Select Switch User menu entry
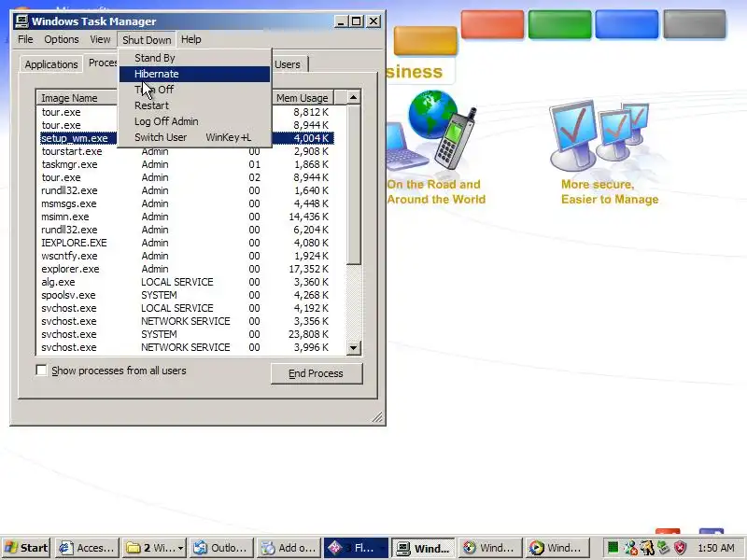747x560 pixels. 194,137
